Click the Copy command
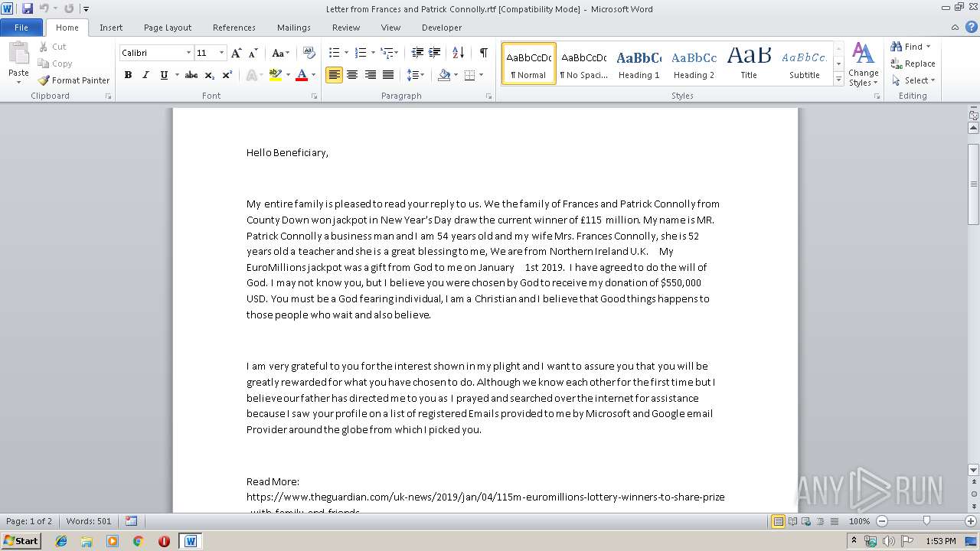The image size is (980, 551). (x=55, y=64)
